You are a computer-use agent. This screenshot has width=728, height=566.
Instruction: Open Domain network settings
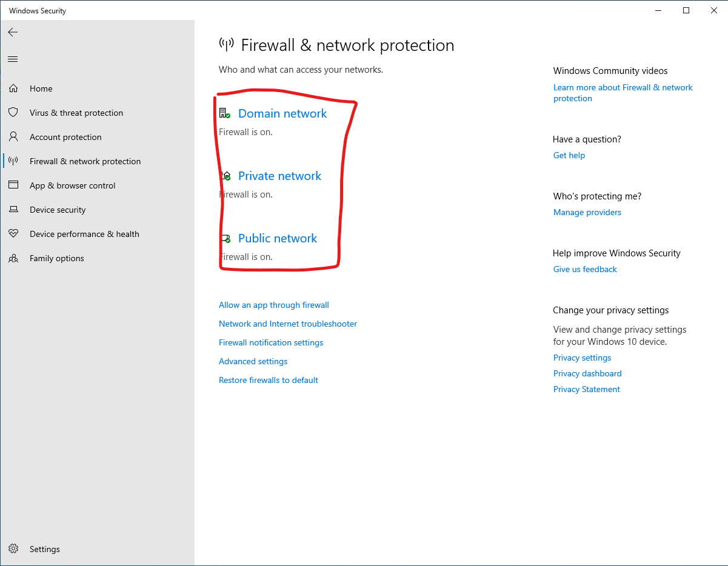click(x=282, y=113)
